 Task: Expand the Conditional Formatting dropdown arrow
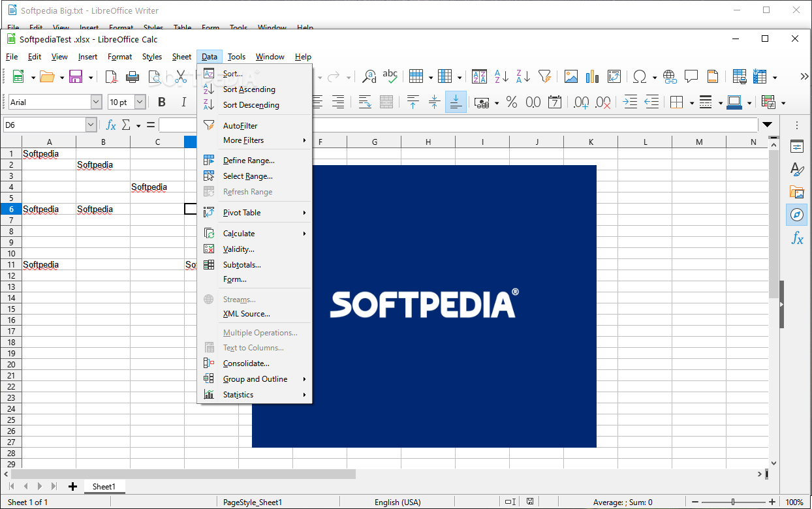783,102
